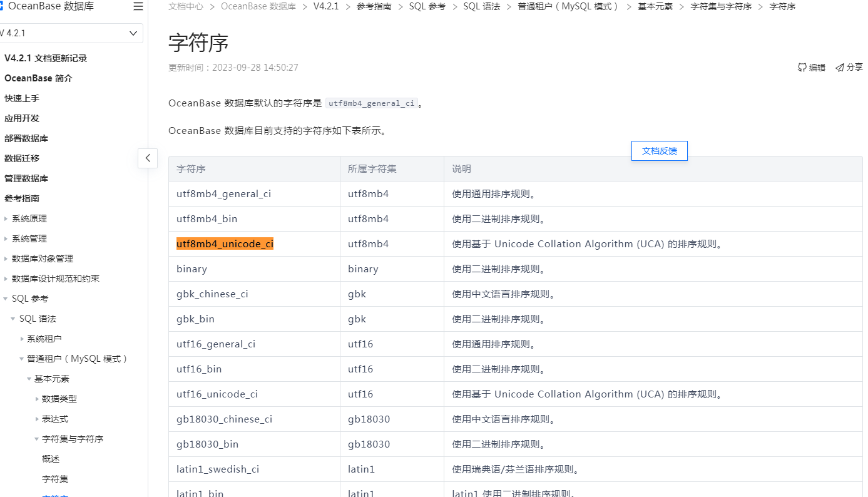Select 应用开发 in the sidebar

coord(22,118)
